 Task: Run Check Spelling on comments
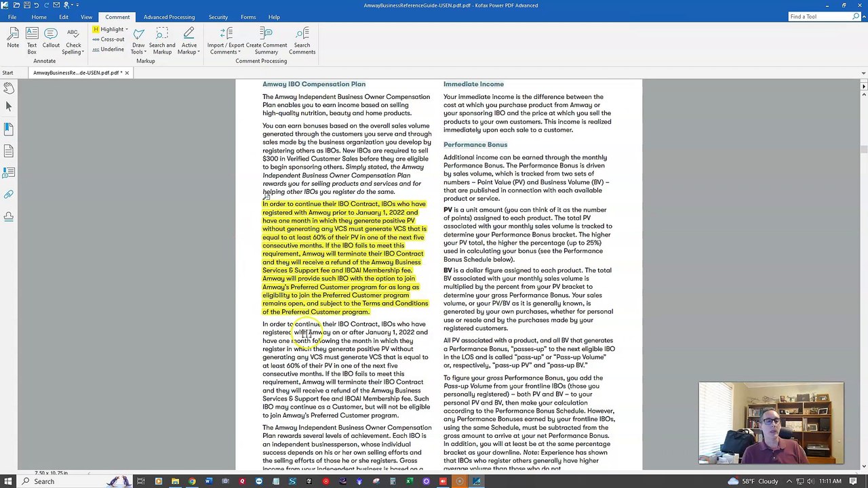73,41
